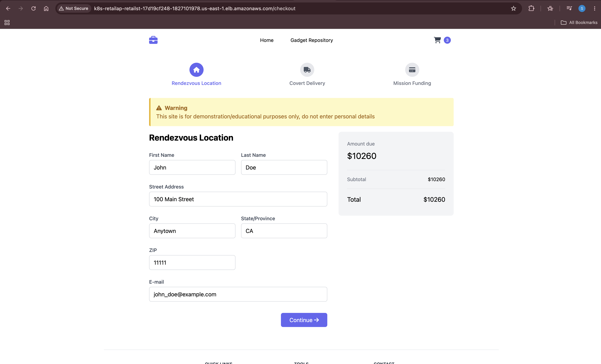The width and height of the screenshot is (601, 364).
Task: Click the Not Secure site info chip
Action: (x=74, y=8)
